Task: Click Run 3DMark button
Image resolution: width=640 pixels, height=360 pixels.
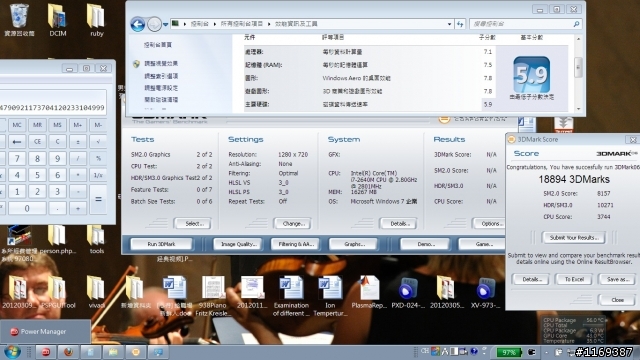Action: click(x=161, y=244)
